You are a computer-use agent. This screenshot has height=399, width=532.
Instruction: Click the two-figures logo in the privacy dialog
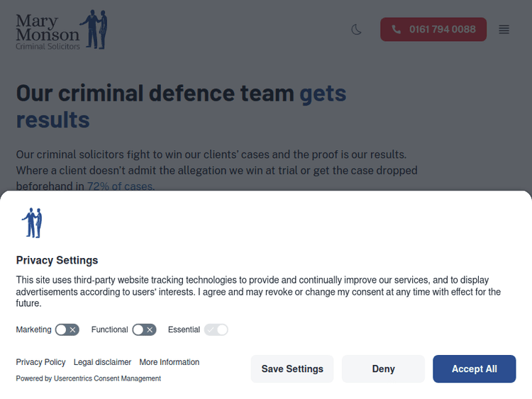(x=32, y=223)
